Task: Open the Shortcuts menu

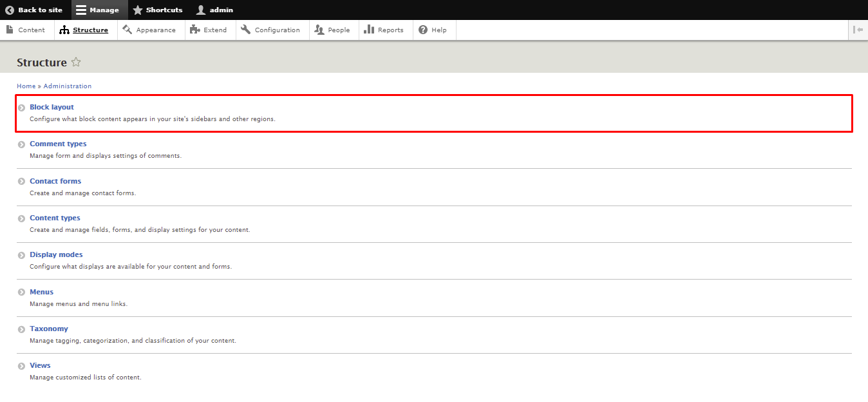Action: click(156, 10)
